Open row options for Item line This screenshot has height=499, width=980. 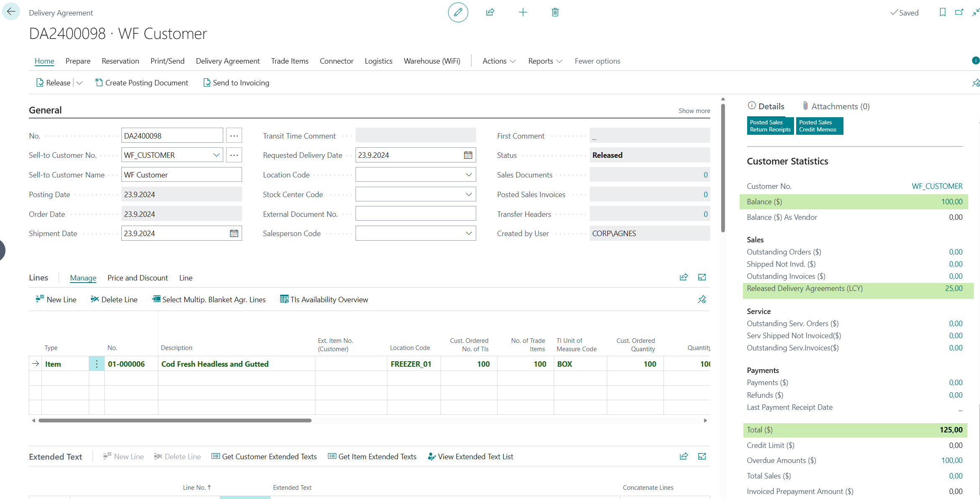[97, 364]
